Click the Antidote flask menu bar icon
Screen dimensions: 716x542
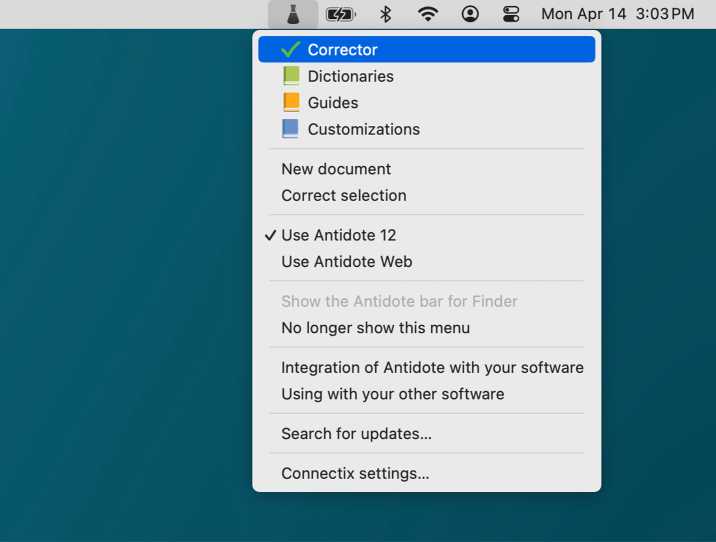tap(293, 14)
